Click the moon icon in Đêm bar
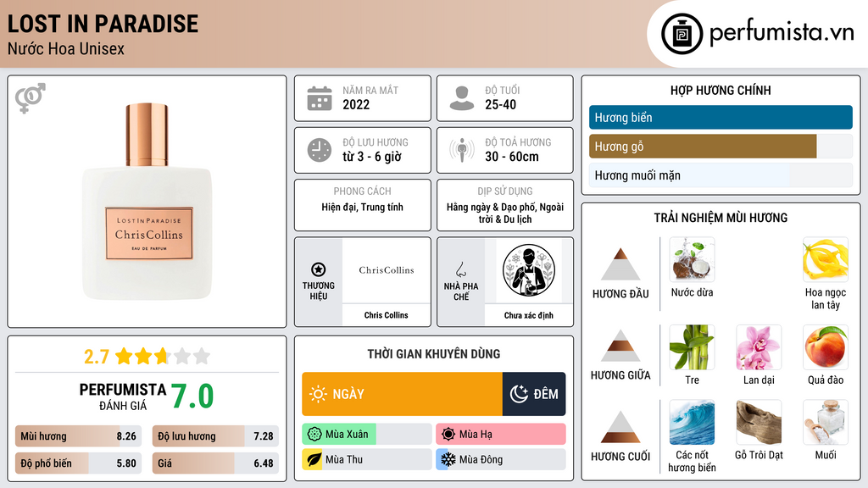This screenshot has height=488, width=868. coord(519,394)
